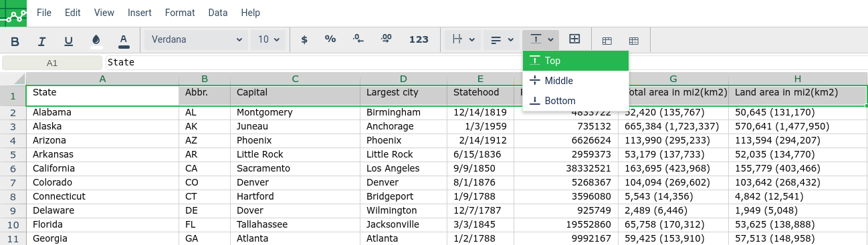Open the text color picker

pyautogui.click(x=123, y=40)
